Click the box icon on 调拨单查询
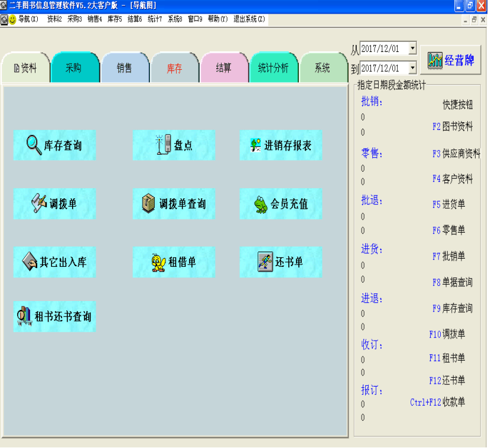This screenshot has width=488, height=448. tap(148, 203)
